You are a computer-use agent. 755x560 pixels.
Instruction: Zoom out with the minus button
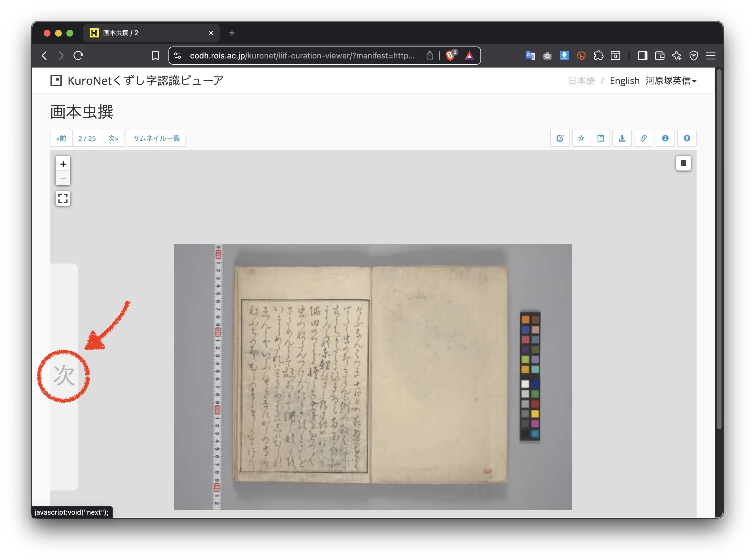[x=63, y=178]
